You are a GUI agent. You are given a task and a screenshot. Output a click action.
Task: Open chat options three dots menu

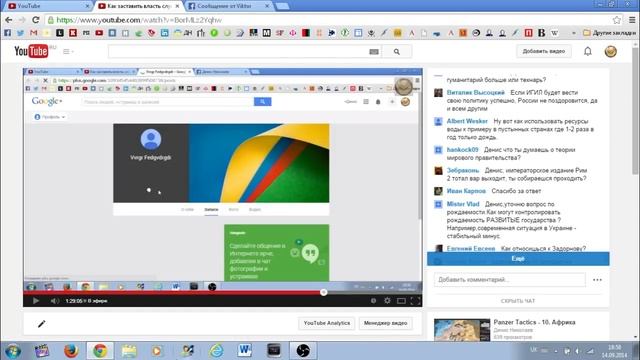(597, 280)
